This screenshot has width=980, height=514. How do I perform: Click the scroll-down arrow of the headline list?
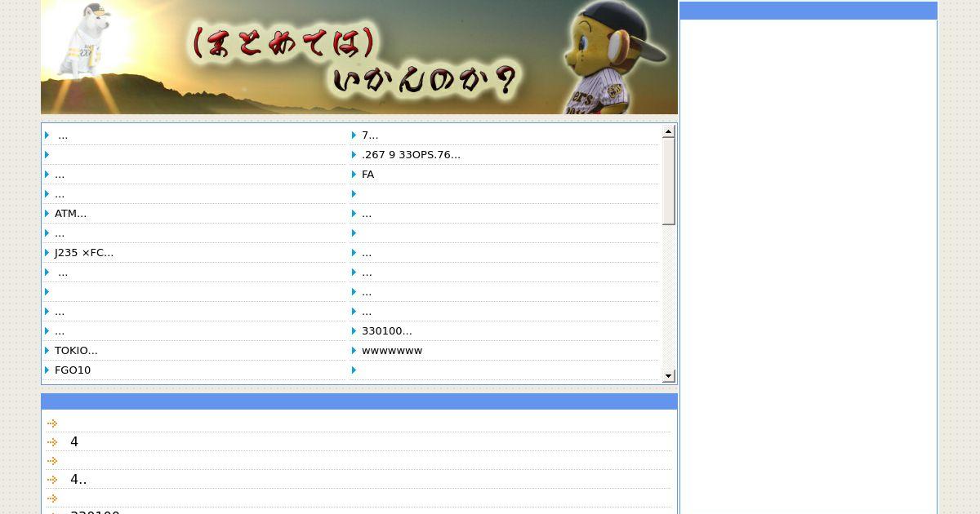pos(669,376)
